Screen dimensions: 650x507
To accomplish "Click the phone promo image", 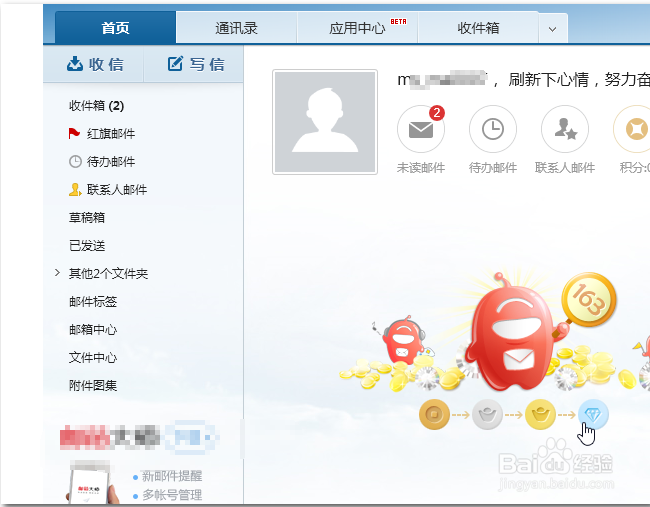I will coord(92,483).
